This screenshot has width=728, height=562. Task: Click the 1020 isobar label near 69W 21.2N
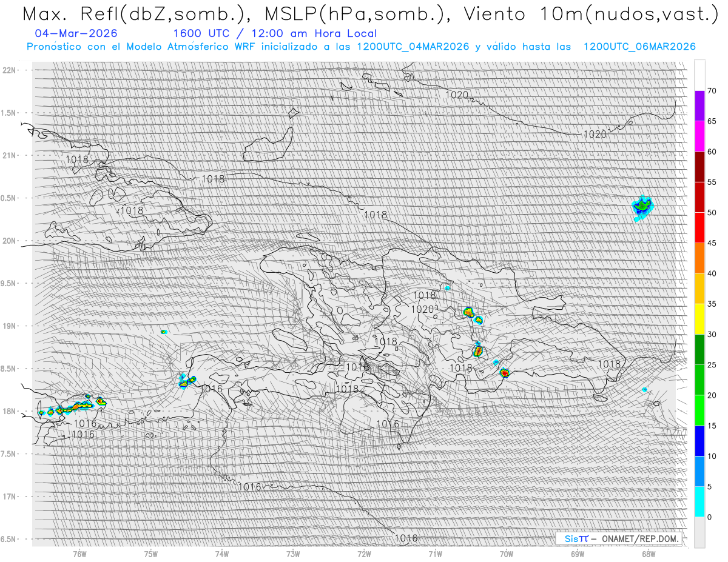595,134
